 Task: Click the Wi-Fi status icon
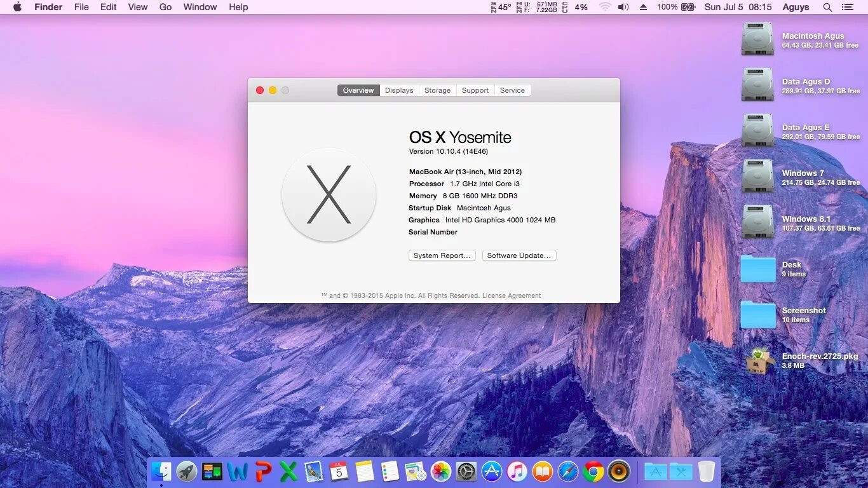click(x=605, y=7)
